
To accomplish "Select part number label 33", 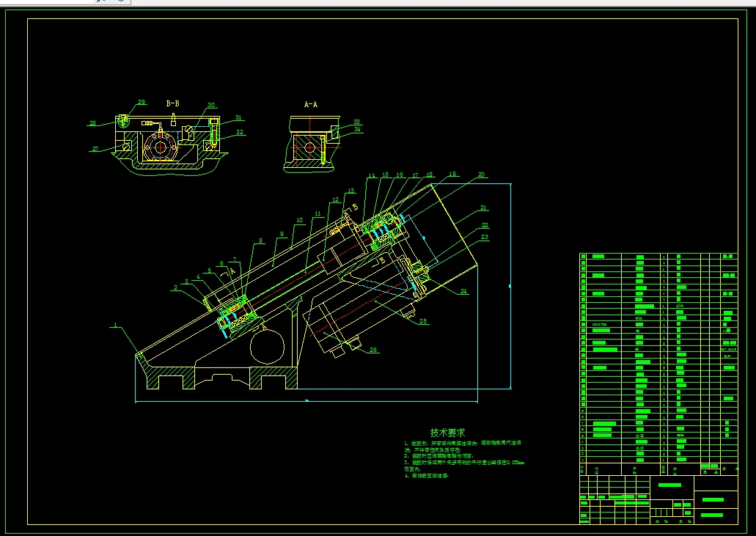I will point(357,122).
